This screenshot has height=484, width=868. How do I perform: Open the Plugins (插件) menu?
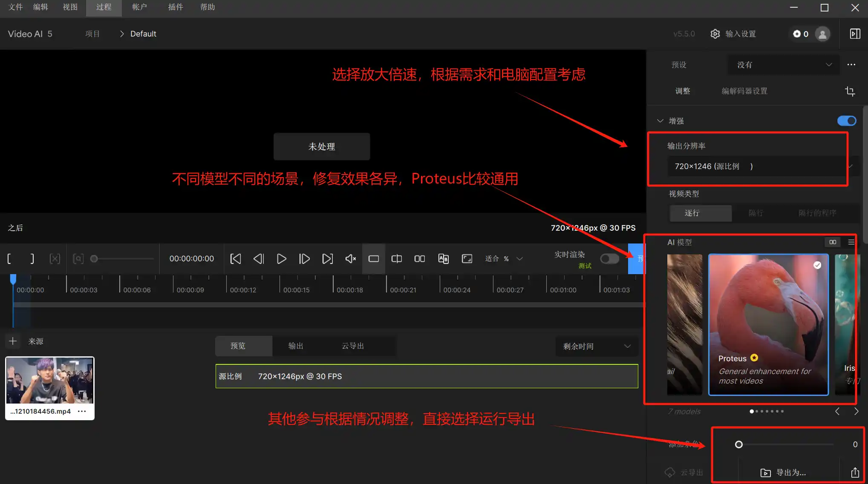pyautogui.click(x=176, y=7)
